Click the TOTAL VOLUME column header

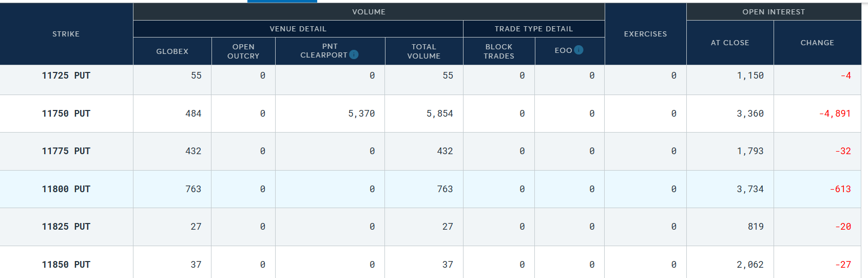pos(423,51)
